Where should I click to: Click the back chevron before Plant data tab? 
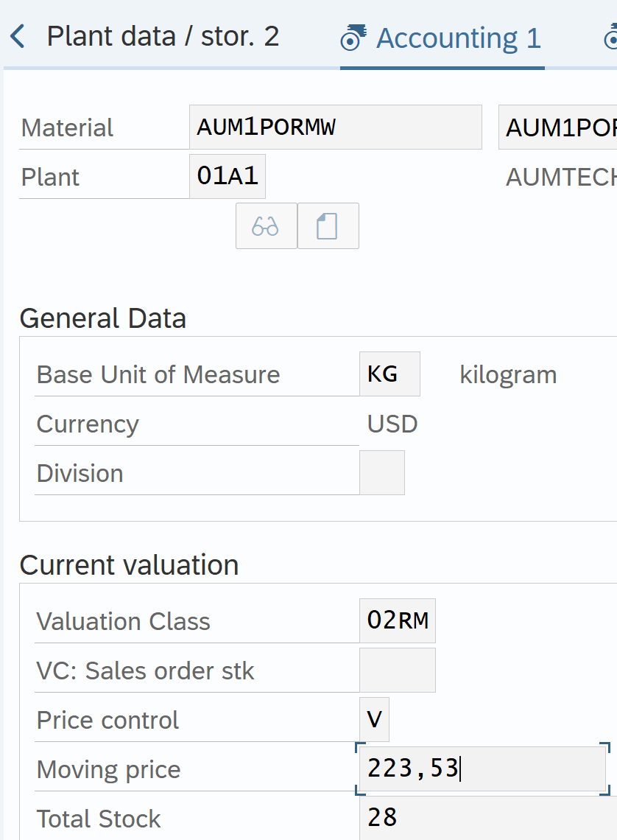(x=18, y=36)
